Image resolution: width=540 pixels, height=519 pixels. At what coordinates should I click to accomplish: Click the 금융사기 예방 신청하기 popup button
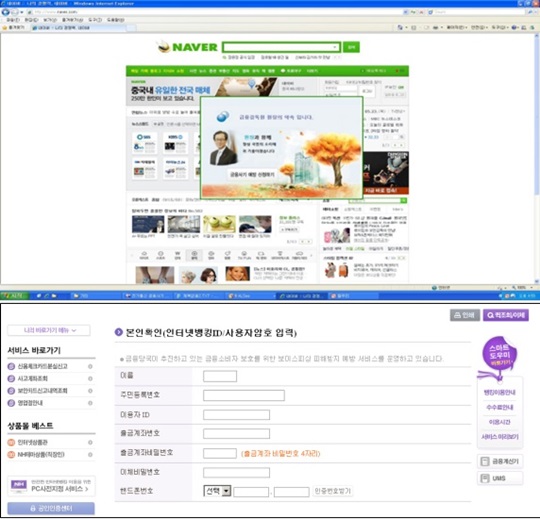click(x=252, y=175)
